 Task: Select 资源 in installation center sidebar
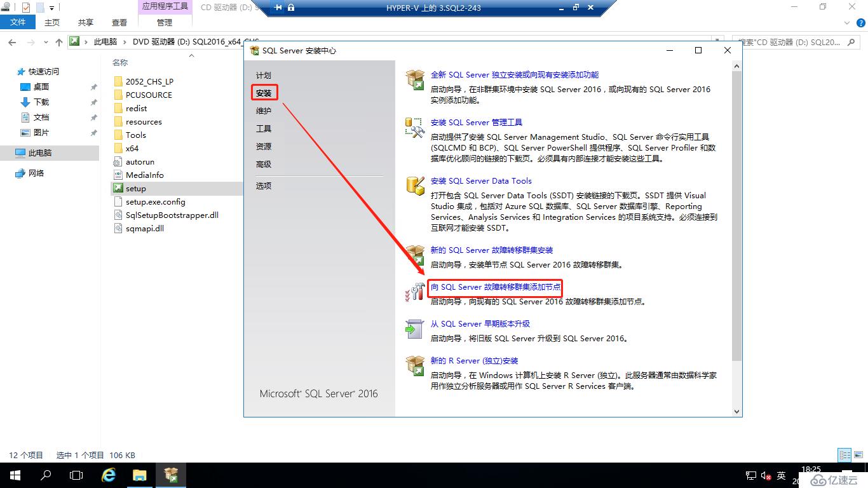coord(264,147)
